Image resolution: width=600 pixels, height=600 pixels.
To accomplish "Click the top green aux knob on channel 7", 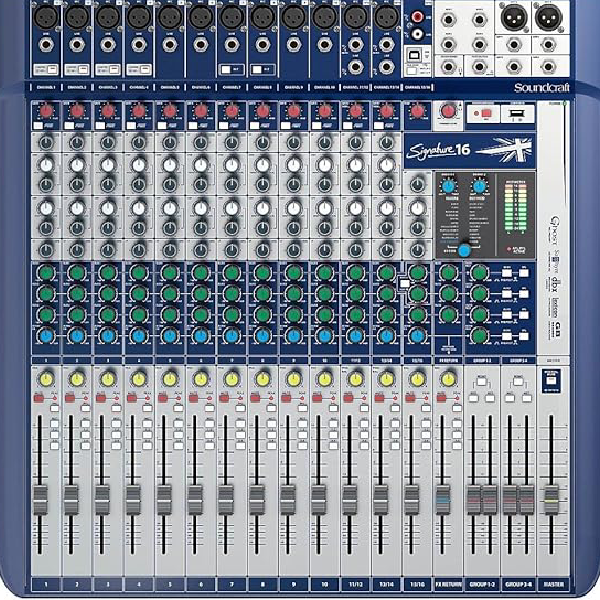I will pos(232,273).
